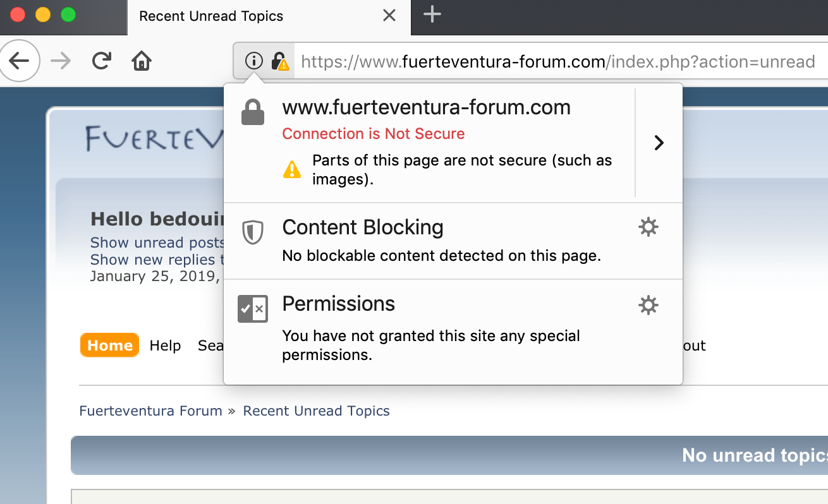Click the padlock warning icon in address bar
828x504 pixels.
tap(279, 61)
